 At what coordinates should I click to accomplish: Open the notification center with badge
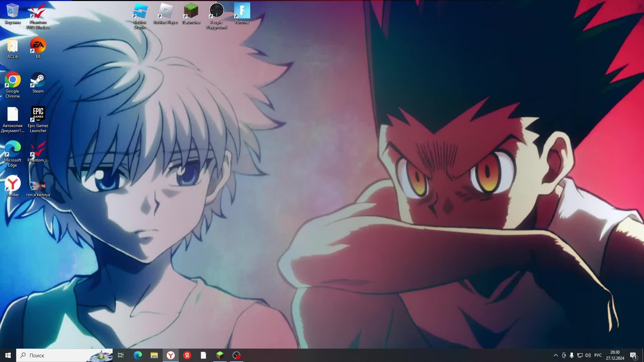tap(633, 355)
